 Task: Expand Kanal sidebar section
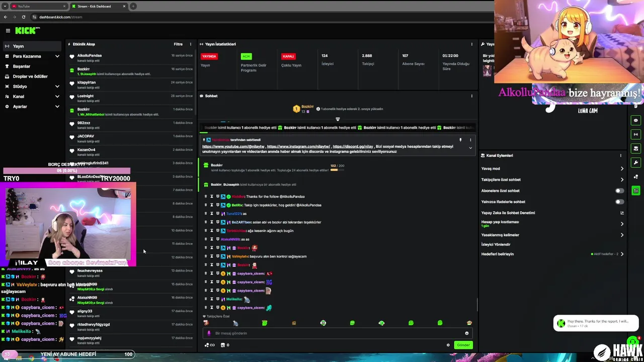pos(57,97)
